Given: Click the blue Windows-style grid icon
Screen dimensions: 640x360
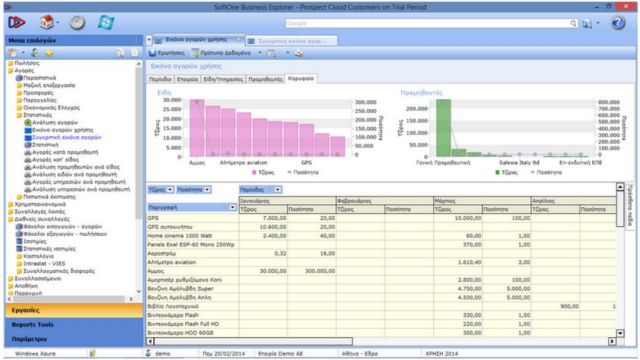Looking at the screenshot, I should [x=106, y=22].
